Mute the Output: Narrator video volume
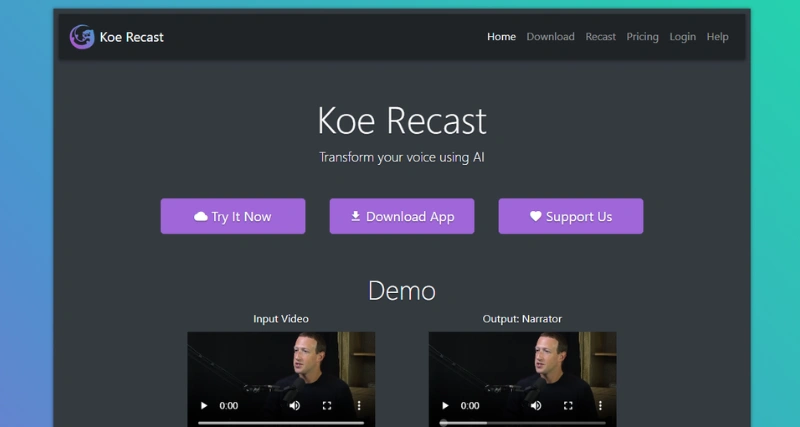This screenshot has width=800, height=427. [536, 406]
